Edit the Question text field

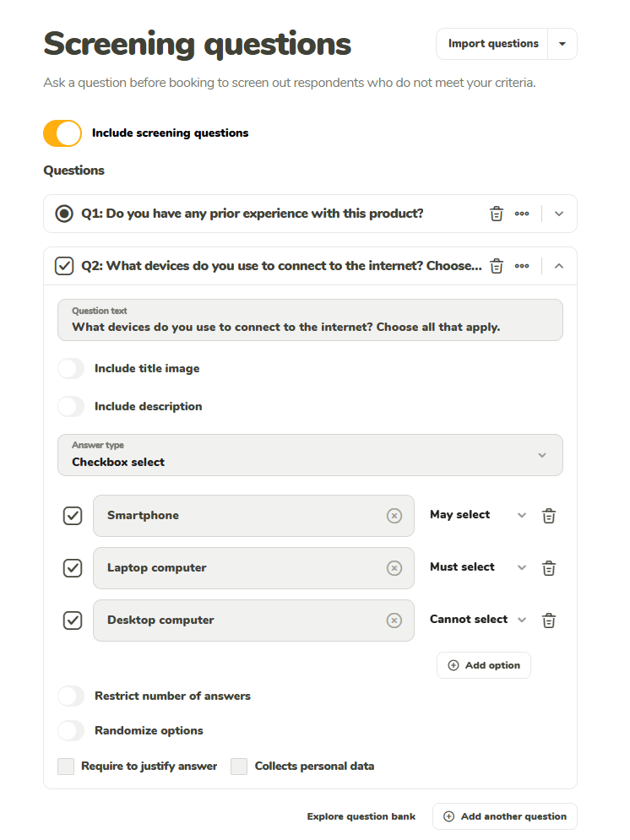click(310, 327)
